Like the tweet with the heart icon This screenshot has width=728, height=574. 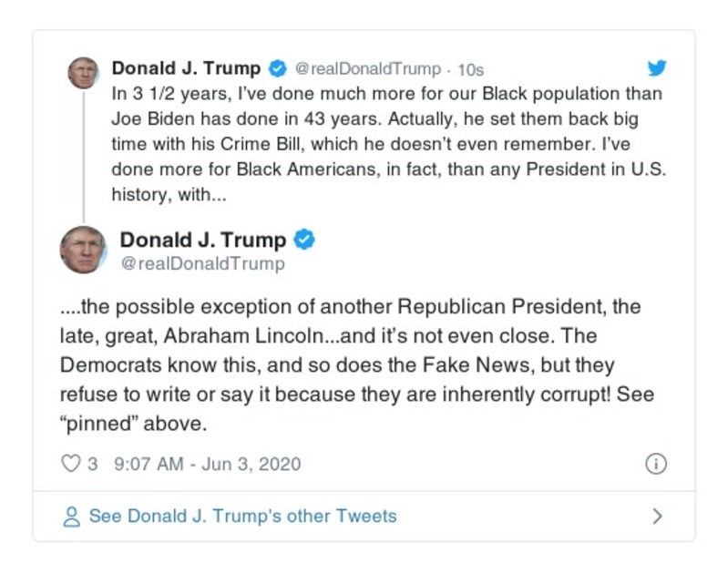pyautogui.click(x=70, y=464)
